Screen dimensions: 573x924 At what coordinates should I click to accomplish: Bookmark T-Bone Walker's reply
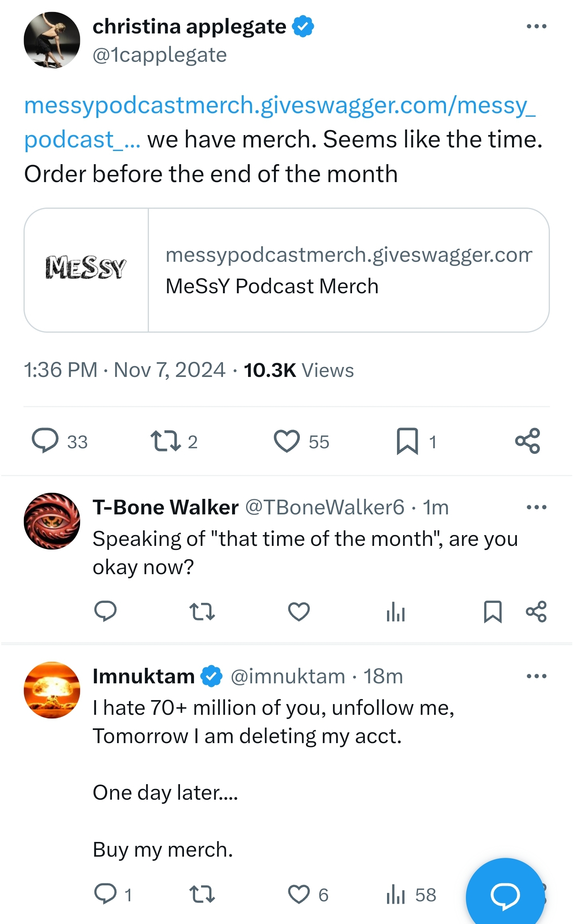[x=493, y=612]
